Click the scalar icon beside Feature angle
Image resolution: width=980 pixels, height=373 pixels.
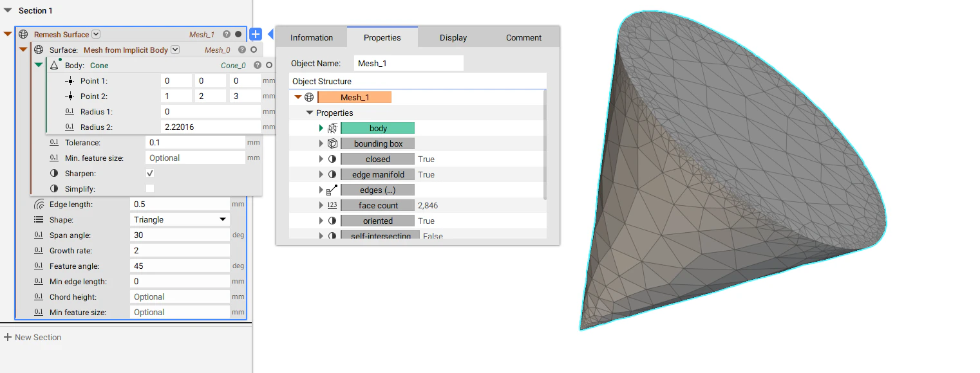click(x=39, y=266)
